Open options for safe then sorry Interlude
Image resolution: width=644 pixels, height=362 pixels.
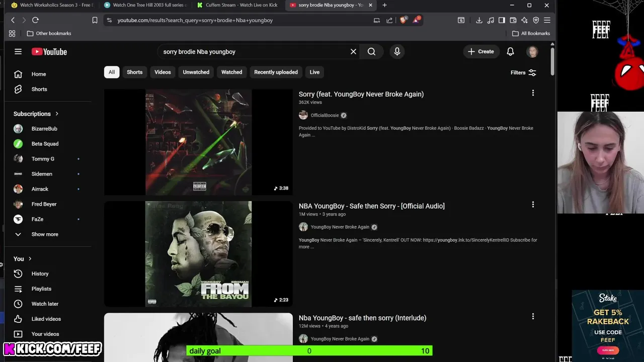tap(533, 316)
